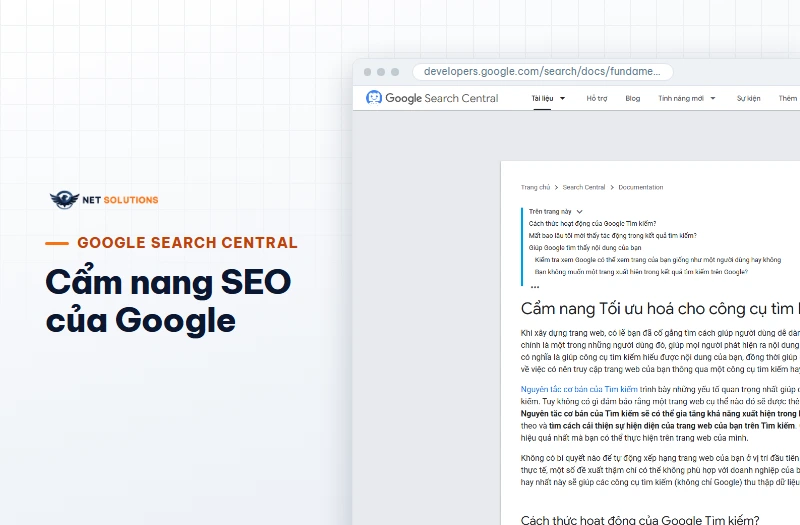Click the Cẩm nang SEO của Google title
Screen dimensions: 800x525
168,301
